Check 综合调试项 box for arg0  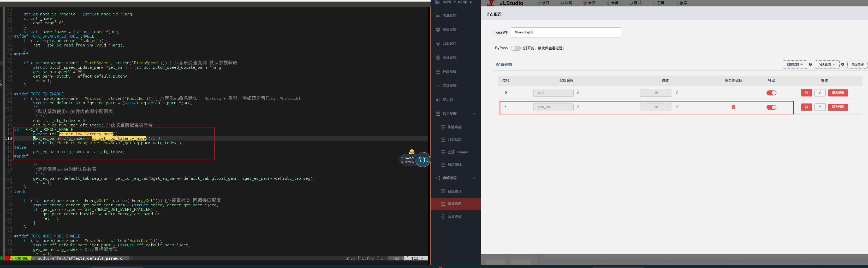733,93
